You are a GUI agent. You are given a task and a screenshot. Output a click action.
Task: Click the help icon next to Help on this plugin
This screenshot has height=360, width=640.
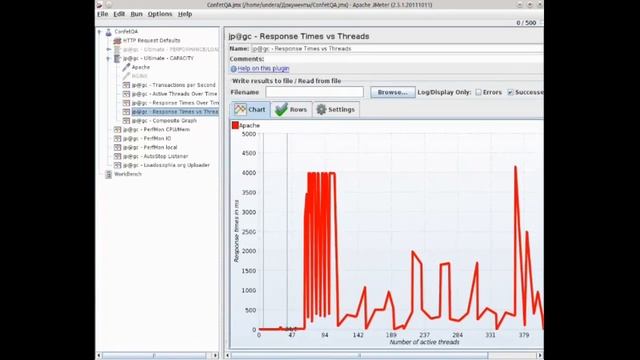coord(233,69)
